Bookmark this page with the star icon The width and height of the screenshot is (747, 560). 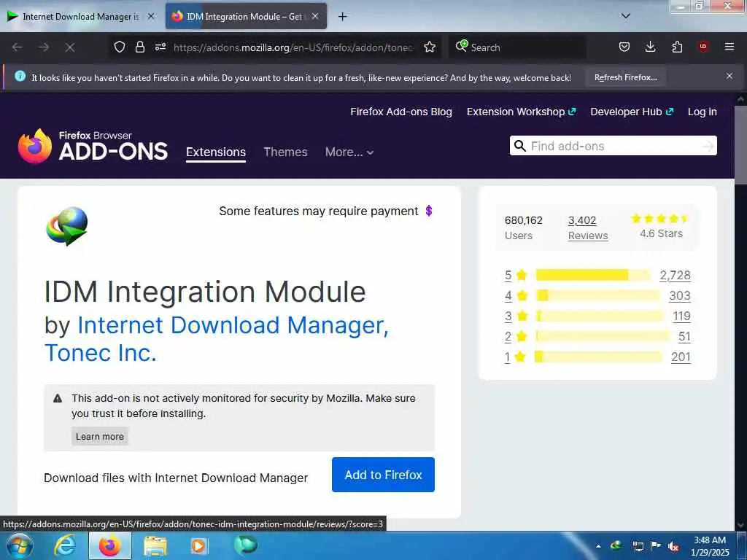click(430, 47)
